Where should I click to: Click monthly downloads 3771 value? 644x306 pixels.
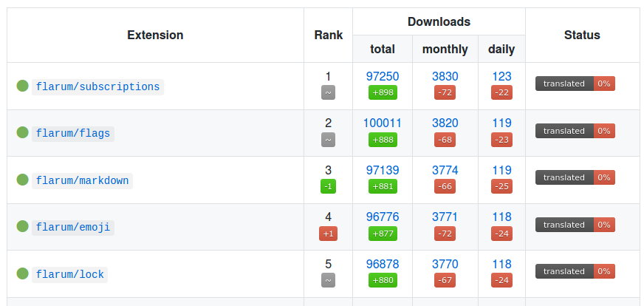tap(445, 217)
